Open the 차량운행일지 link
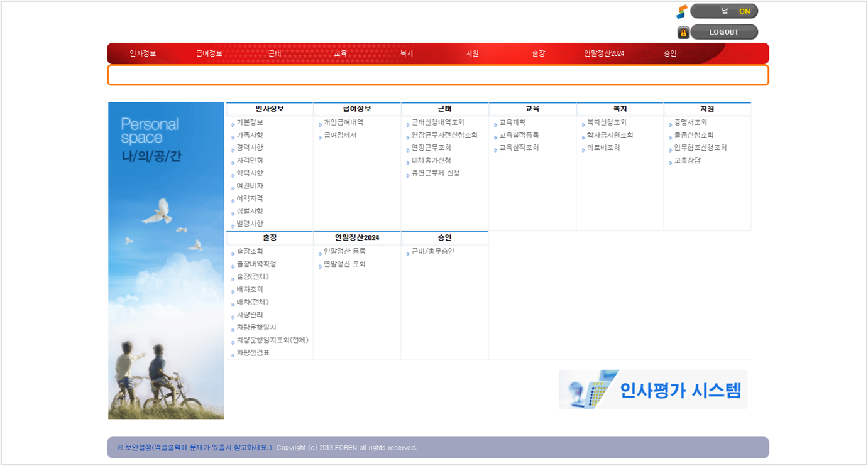868x466 pixels. click(x=256, y=328)
